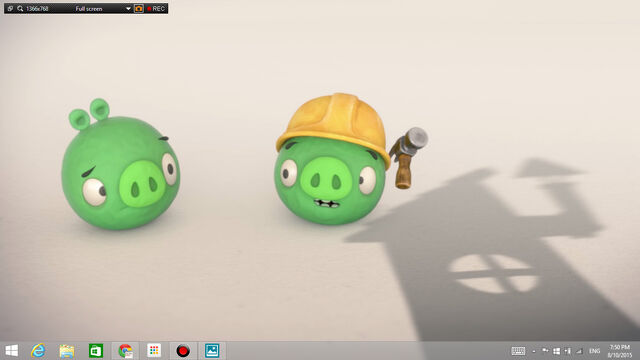640x360 pixels.
Task: Click the Windows flag icon in the tray
Action: [x=556, y=351]
